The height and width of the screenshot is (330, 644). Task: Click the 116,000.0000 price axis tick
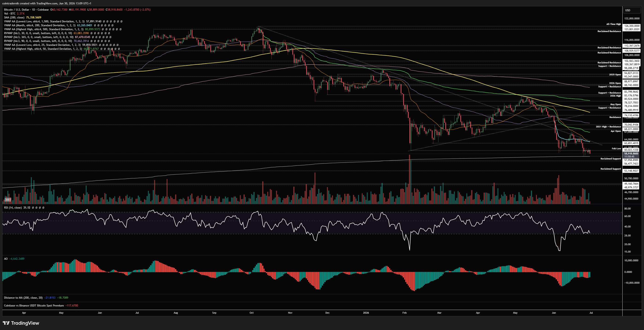632,40
